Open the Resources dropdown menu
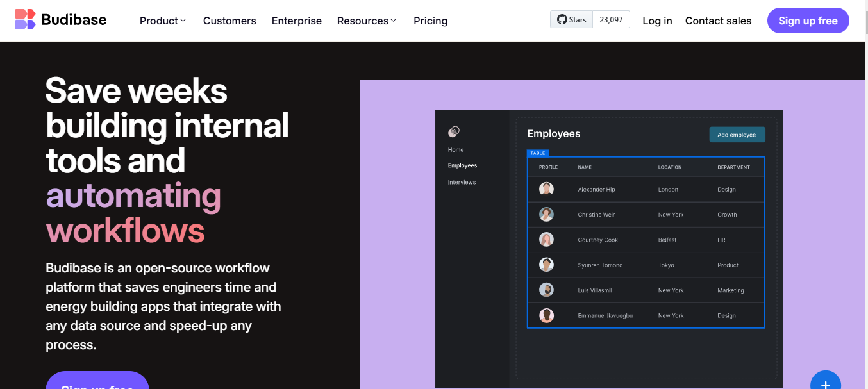This screenshot has width=868, height=389. coord(367,21)
